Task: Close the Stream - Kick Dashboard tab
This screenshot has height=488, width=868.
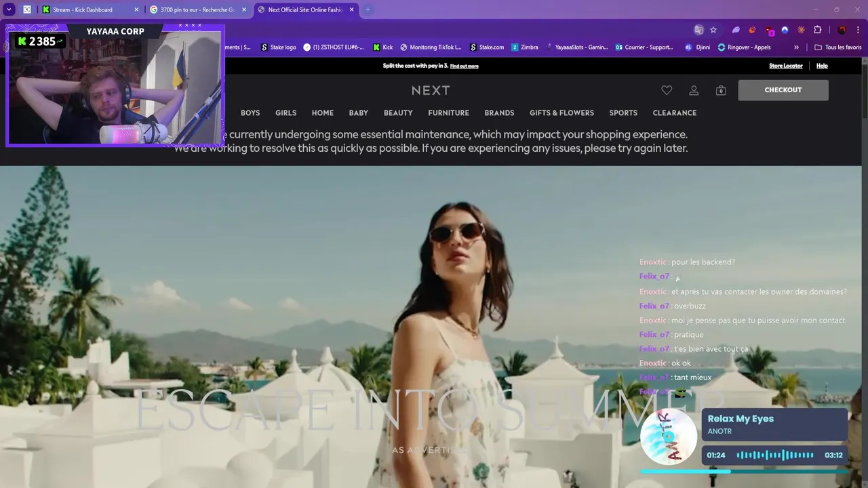Action: tap(136, 9)
